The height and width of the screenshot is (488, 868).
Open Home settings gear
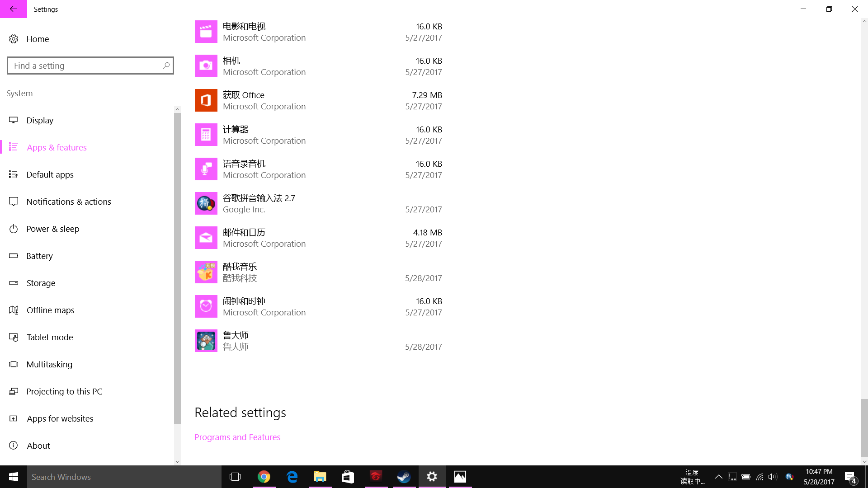(x=14, y=39)
